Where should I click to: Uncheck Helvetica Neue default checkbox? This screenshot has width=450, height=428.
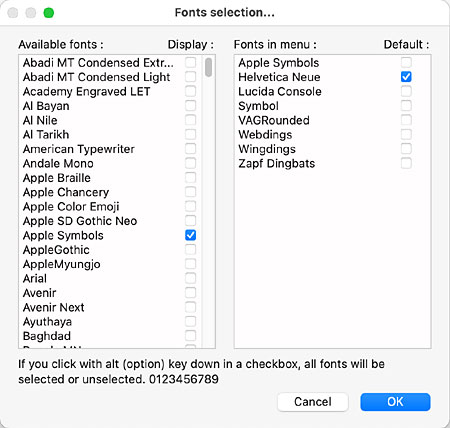pyautogui.click(x=406, y=77)
